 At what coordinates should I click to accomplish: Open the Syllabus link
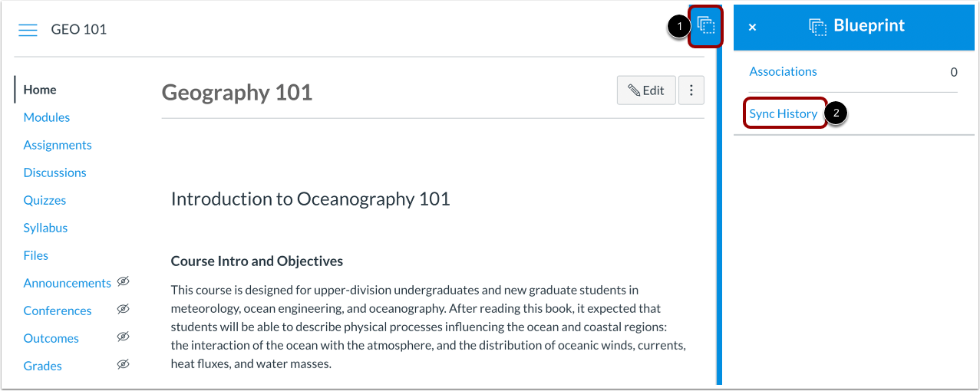pos(45,228)
